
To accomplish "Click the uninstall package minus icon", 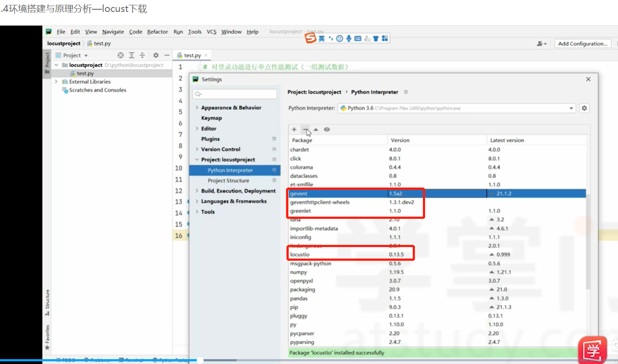I will [305, 130].
